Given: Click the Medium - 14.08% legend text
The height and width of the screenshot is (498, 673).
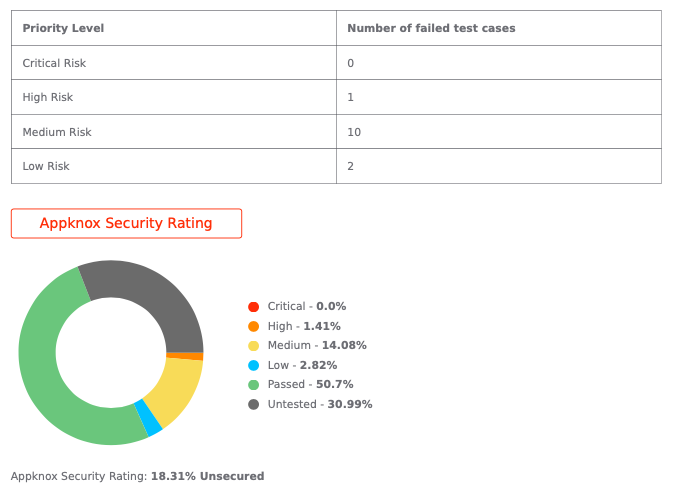Looking at the screenshot, I should pos(317,346).
